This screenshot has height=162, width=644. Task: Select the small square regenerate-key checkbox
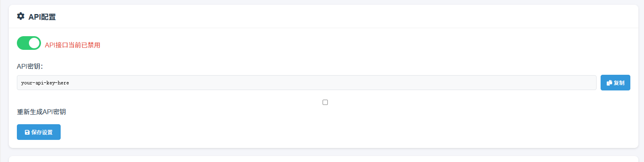click(x=325, y=103)
